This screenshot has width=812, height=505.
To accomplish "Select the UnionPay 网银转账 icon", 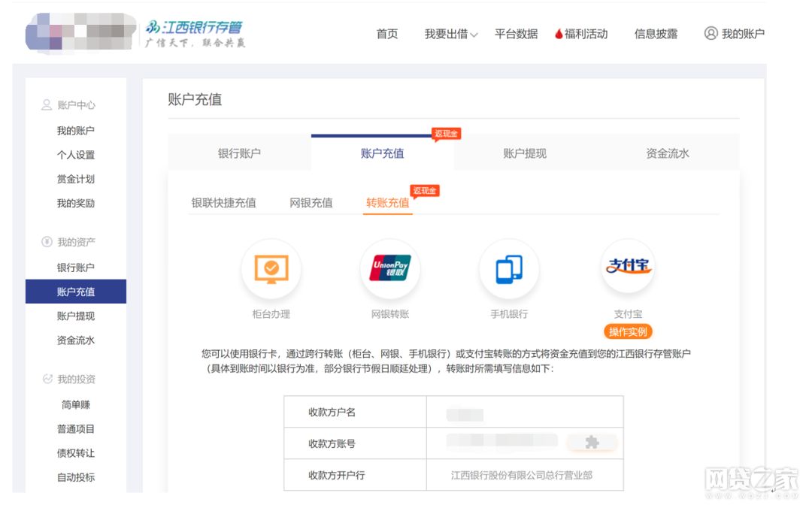I will [390, 268].
